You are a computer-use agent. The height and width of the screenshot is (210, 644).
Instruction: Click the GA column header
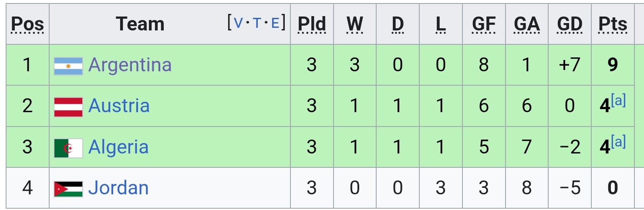click(527, 24)
